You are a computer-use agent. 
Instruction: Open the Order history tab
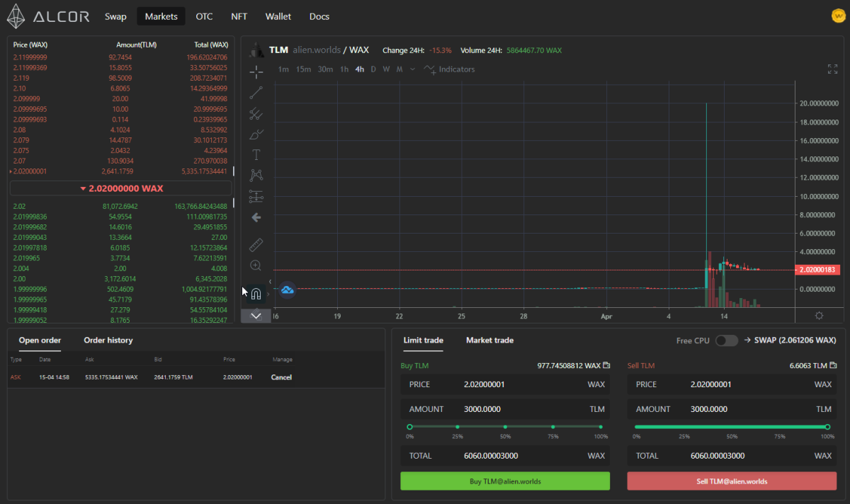click(108, 340)
